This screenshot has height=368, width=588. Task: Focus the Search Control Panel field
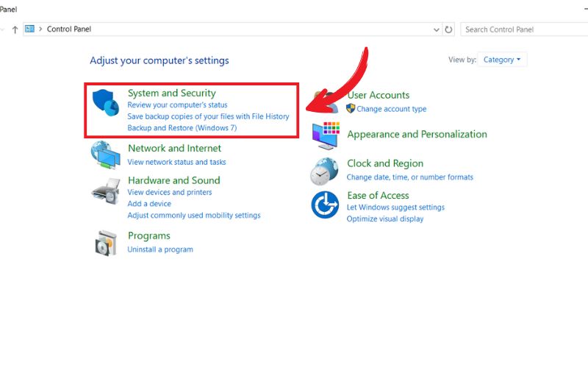point(524,29)
